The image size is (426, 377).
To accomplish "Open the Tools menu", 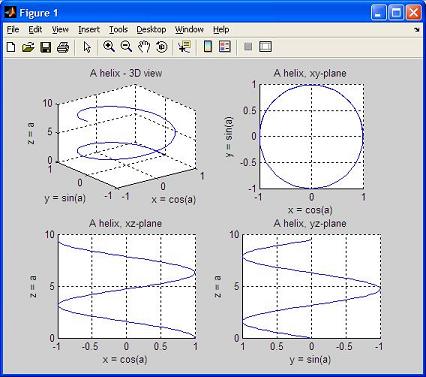I will pyautogui.click(x=118, y=30).
